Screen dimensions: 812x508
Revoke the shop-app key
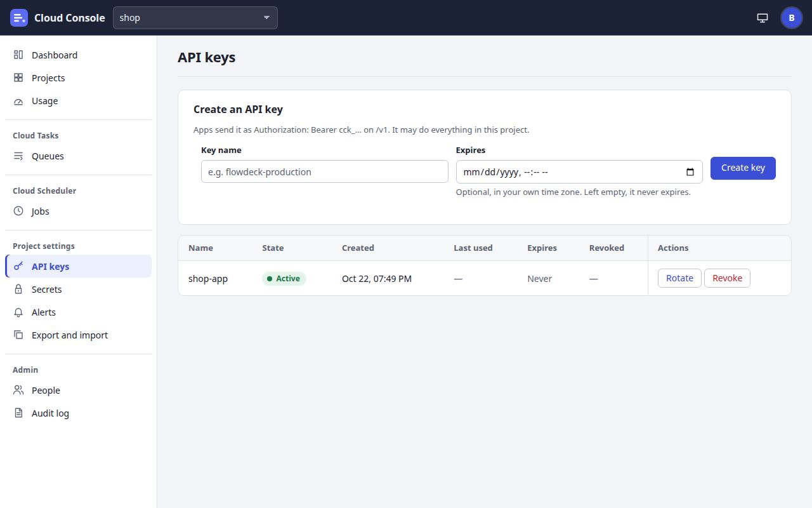pos(727,278)
